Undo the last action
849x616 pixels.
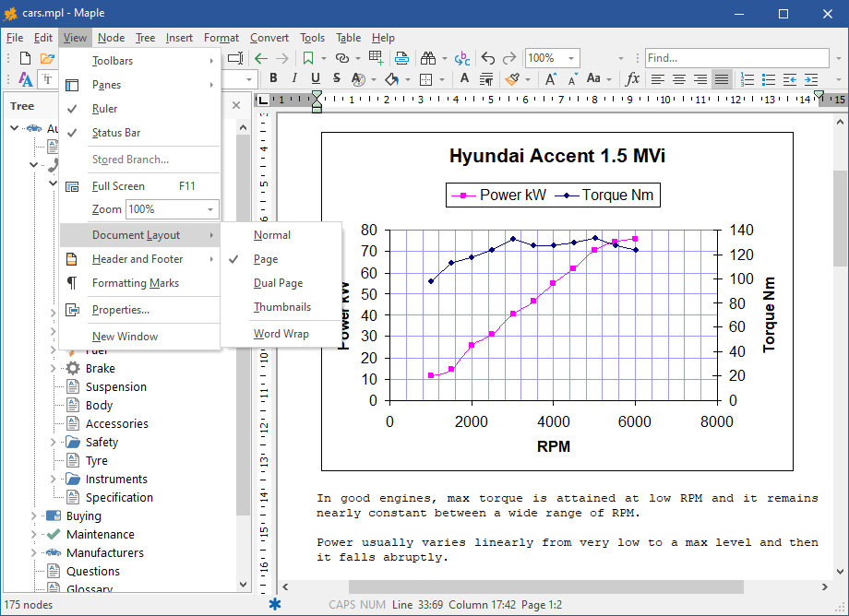tap(488, 58)
